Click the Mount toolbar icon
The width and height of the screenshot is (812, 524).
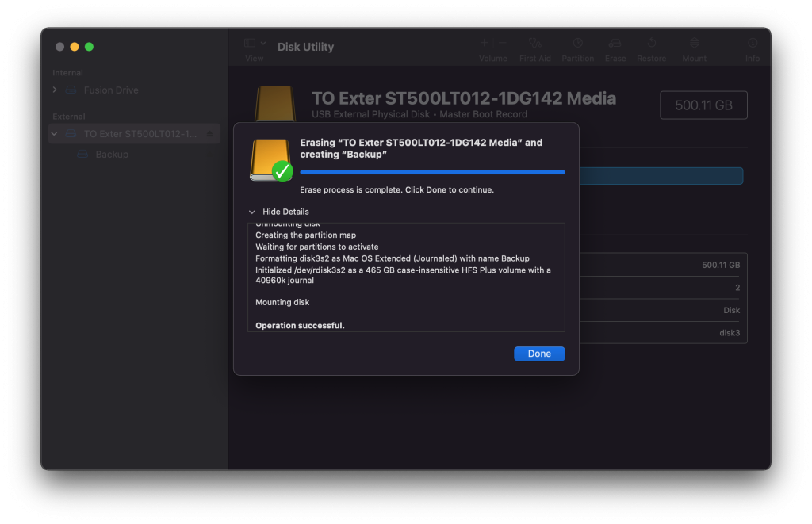(x=694, y=43)
